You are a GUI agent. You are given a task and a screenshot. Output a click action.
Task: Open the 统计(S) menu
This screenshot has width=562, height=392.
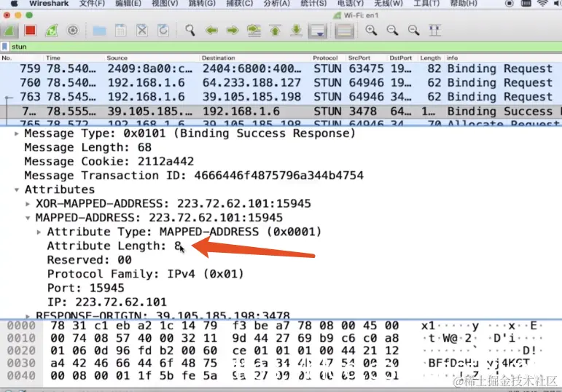tap(313, 4)
